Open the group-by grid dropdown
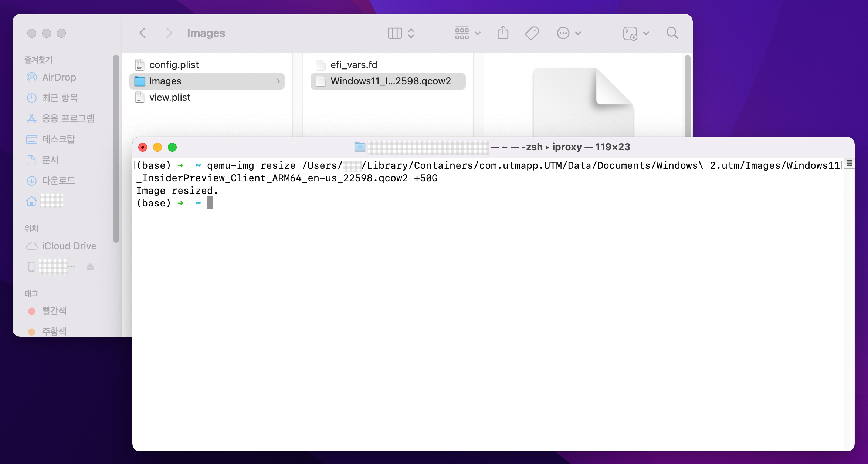This screenshot has width=868, height=464. pyautogui.click(x=467, y=33)
